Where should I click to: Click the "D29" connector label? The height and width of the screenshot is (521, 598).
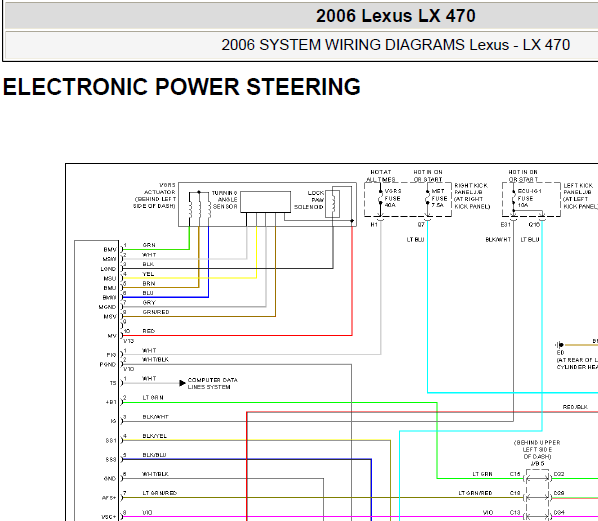tap(559, 493)
